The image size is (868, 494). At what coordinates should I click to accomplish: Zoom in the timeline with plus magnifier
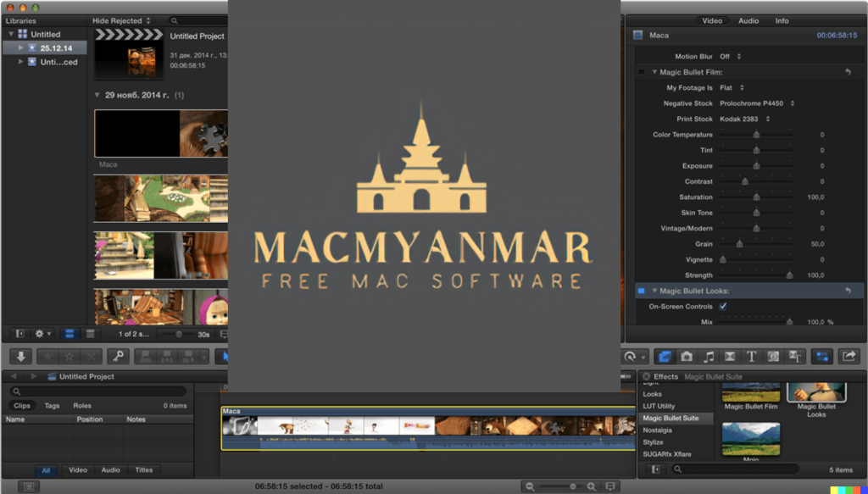point(591,486)
